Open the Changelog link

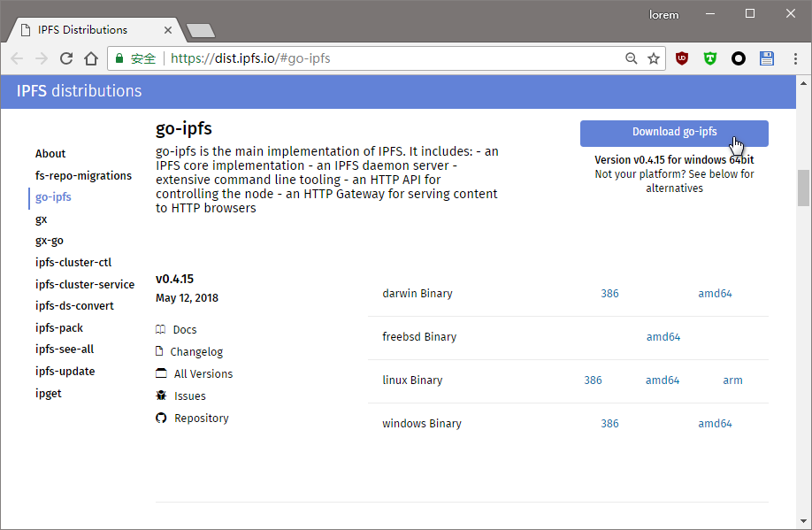click(196, 352)
